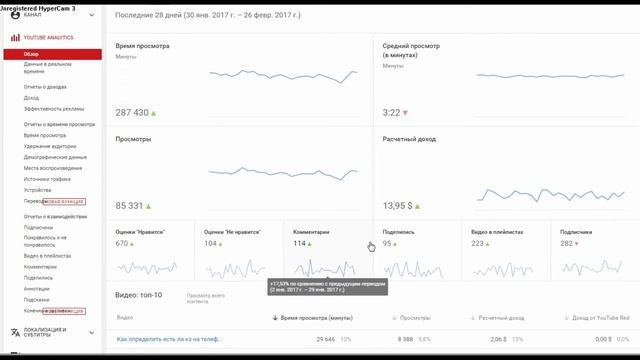640x360 pixels.
Task: Click the sort arrow on Время просмотра (минуты) column
Action: pos(275,318)
